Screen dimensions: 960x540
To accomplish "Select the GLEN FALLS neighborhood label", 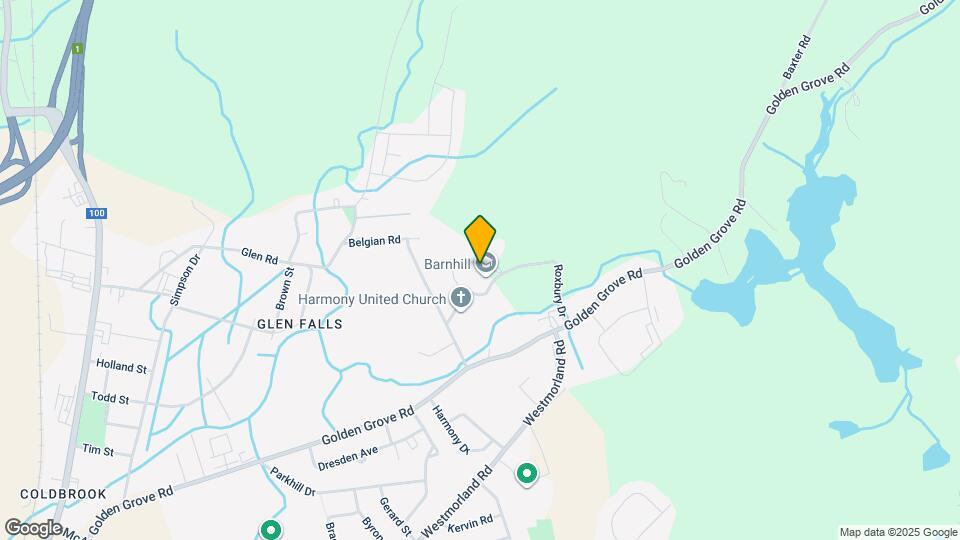I will click(x=299, y=324).
